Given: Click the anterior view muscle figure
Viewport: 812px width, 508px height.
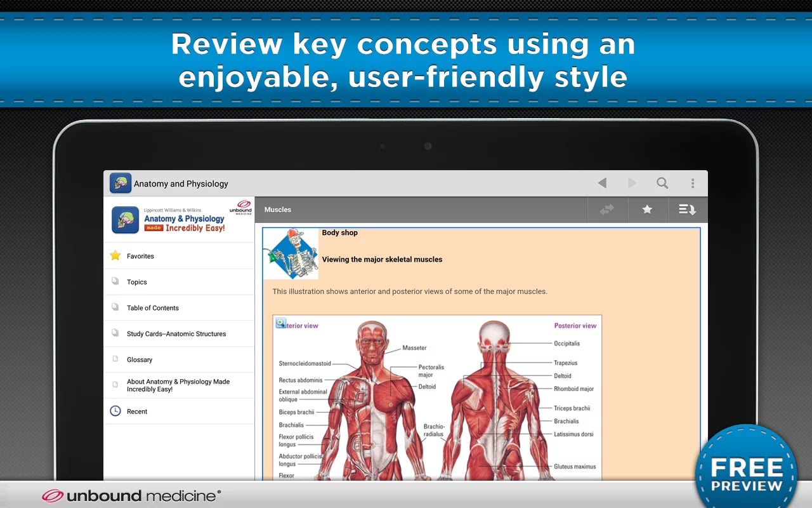Looking at the screenshot, I should click(373, 400).
